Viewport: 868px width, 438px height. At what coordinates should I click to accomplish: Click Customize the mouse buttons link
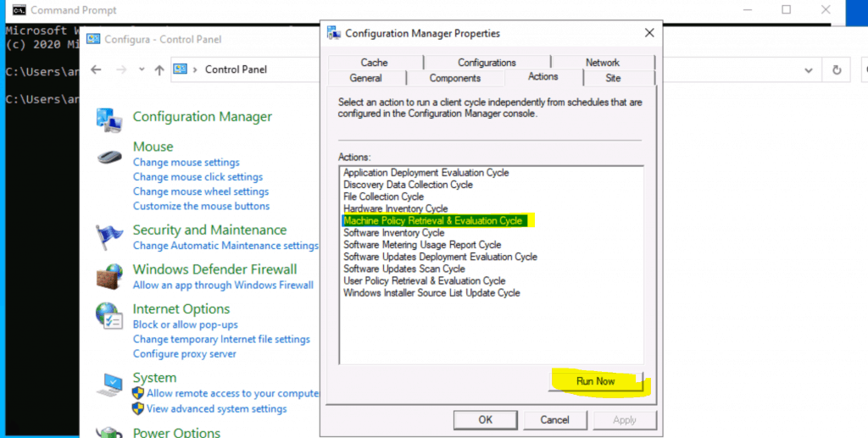click(x=201, y=206)
